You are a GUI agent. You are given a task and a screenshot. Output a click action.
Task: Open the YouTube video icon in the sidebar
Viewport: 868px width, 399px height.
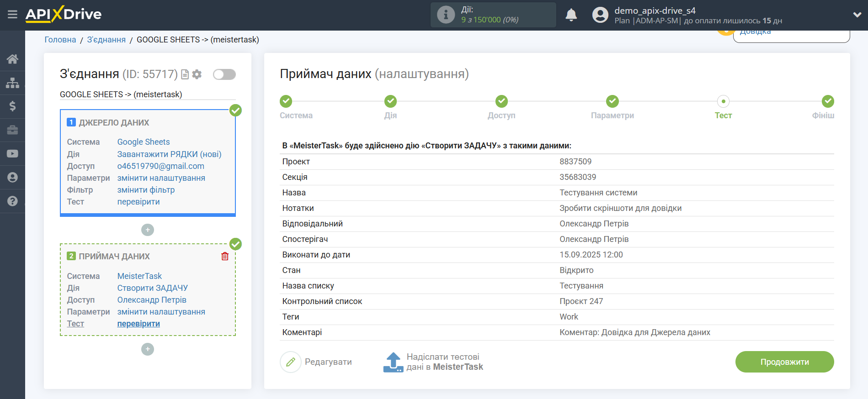[12, 154]
